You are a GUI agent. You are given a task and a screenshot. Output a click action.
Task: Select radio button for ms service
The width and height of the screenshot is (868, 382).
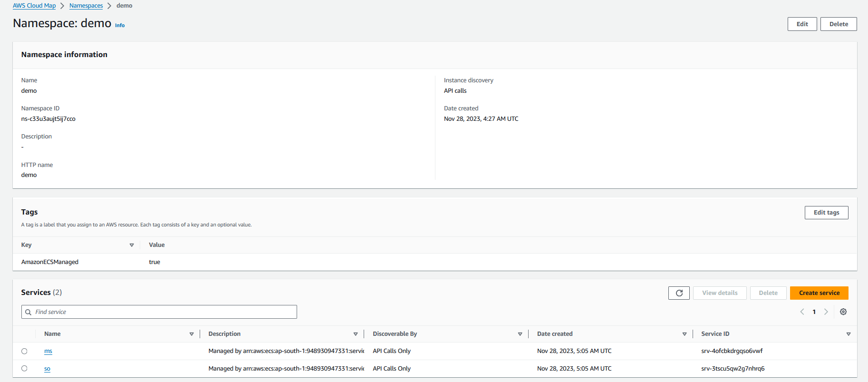click(x=24, y=351)
